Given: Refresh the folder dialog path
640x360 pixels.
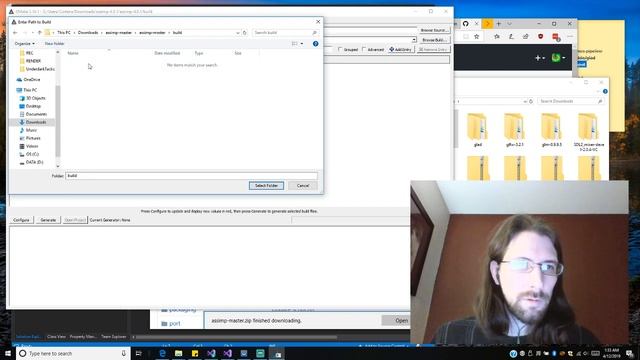Looking at the screenshot, I should tap(244, 33).
